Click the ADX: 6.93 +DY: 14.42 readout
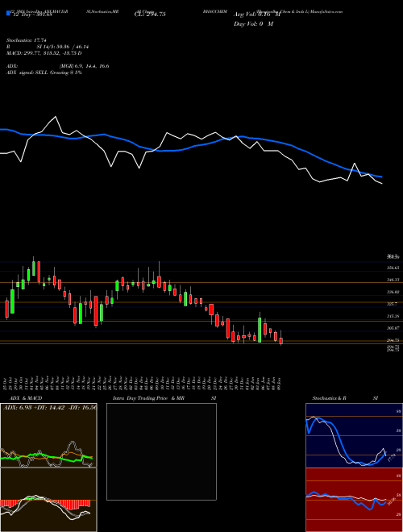Image resolution: width=403 pixels, height=532 pixels. click(x=50, y=407)
